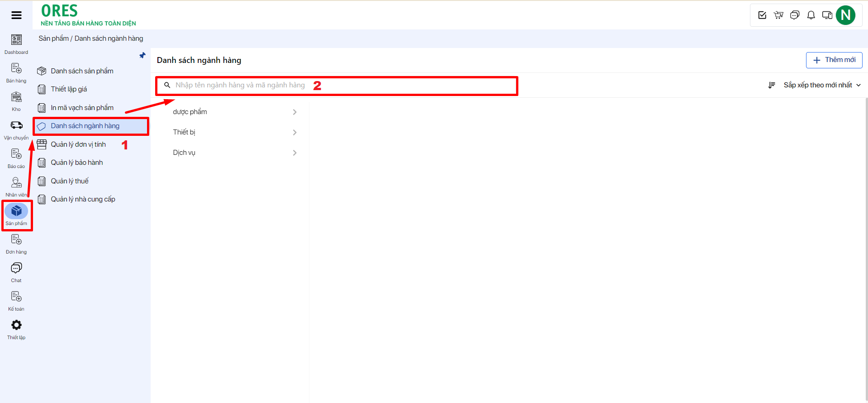Expand the Thiết bị category chevron
The height and width of the screenshot is (403, 868).
click(294, 132)
